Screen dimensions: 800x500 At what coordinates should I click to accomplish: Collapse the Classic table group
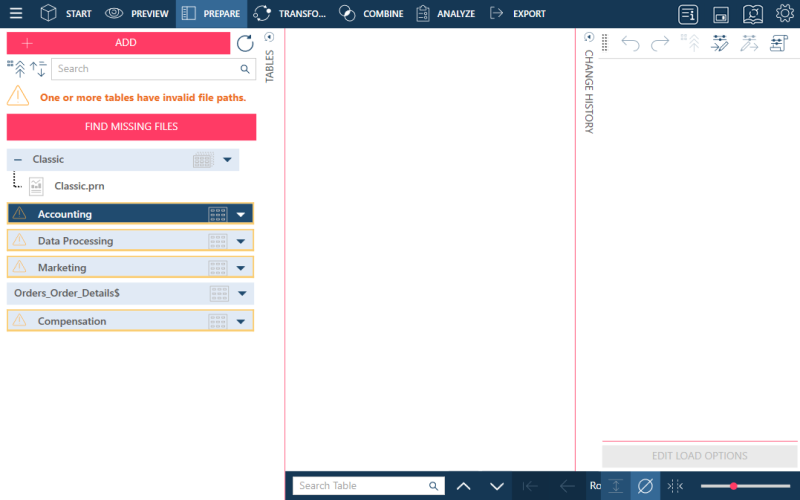18,160
